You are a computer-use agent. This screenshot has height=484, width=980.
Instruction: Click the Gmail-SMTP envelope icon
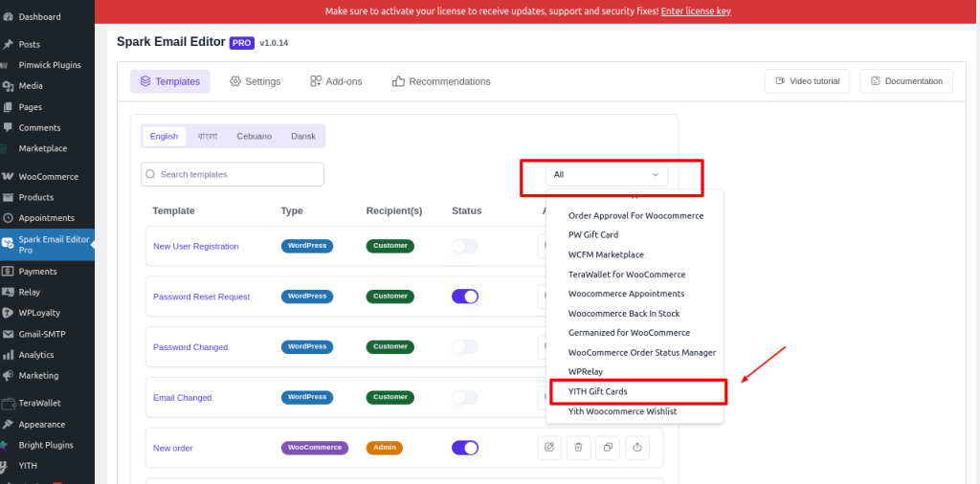click(8, 334)
